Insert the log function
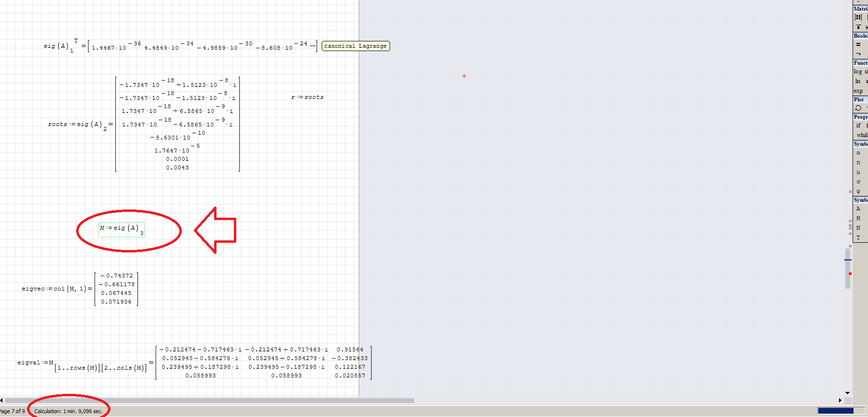868x417 pixels. tap(858, 71)
